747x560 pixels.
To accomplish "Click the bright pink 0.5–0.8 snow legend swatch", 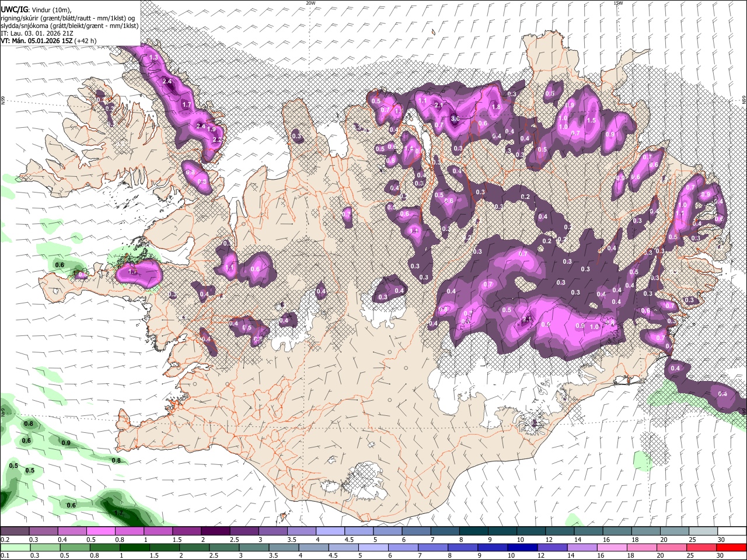I will pyautogui.click(x=100, y=531).
